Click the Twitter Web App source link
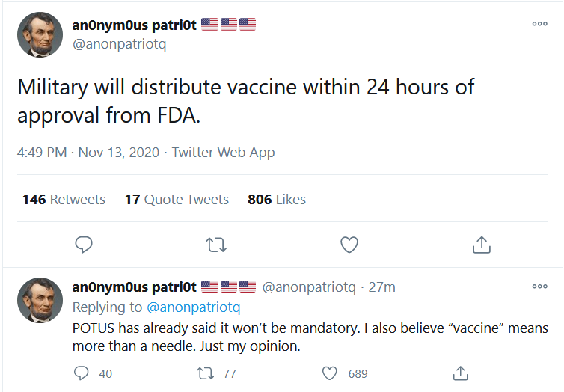Viewport: 564px width, 392px height. click(223, 153)
